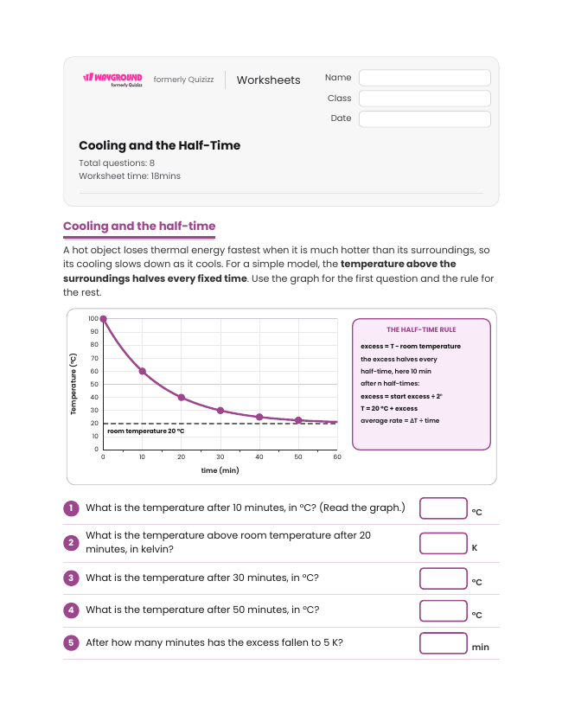
Task: Click the Date input field
Action: click(425, 118)
